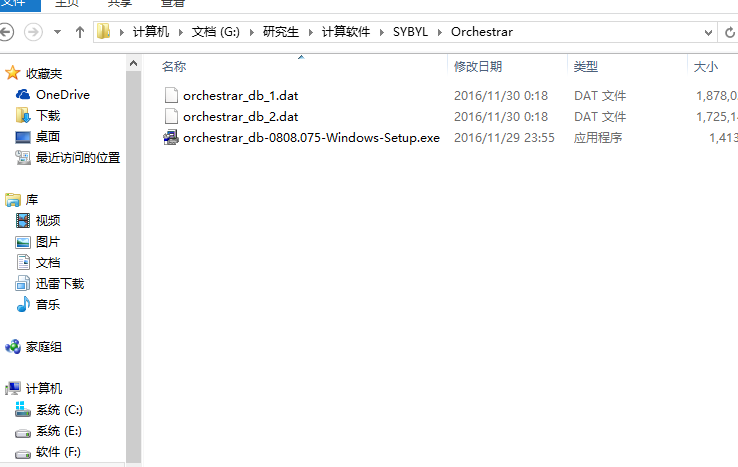
Task: Open OneDrive in the sidebar
Action: pyautogui.click(x=63, y=95)
